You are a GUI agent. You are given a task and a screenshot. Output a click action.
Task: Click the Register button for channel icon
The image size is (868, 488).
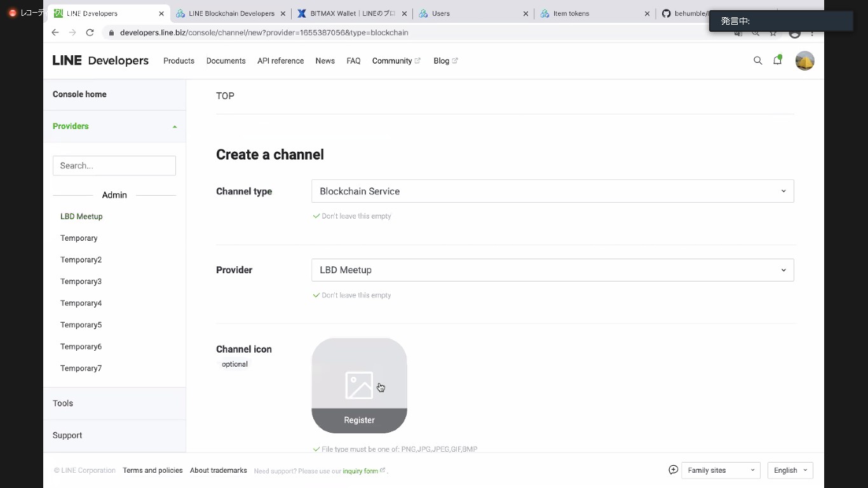[359, 420]
